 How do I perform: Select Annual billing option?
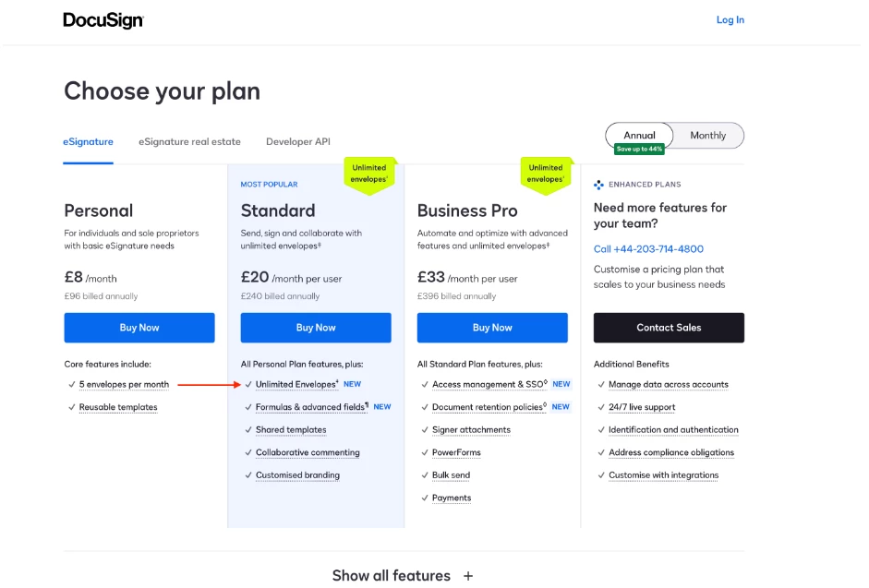click(x=639, y=135)
